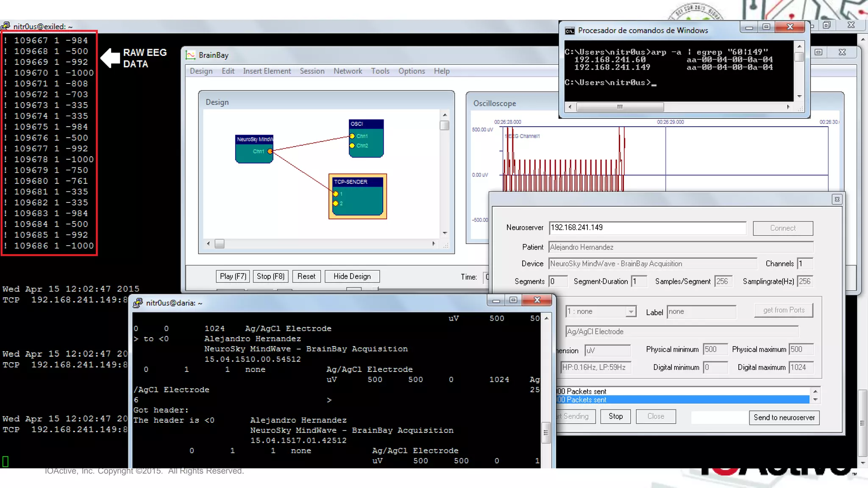Click Send to neuroserver button
Image resolution: width=868 pixels, height=488 pixels.
coord(784,417)
